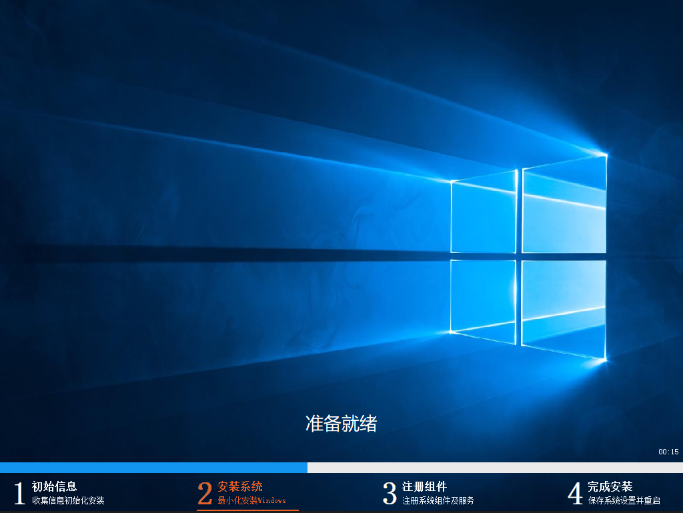This screenshot has width=683, height=513.
Task: Select step 4 完成安装 heading
Action: tap(610, 486)
